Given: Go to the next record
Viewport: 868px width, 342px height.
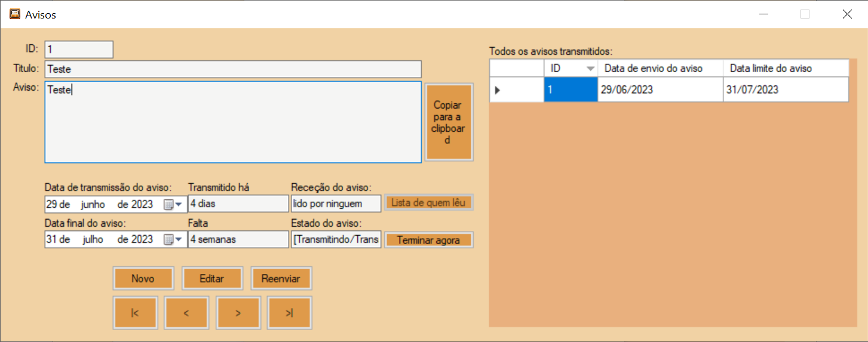Looking at the screenshot, I should coord(238,313).
